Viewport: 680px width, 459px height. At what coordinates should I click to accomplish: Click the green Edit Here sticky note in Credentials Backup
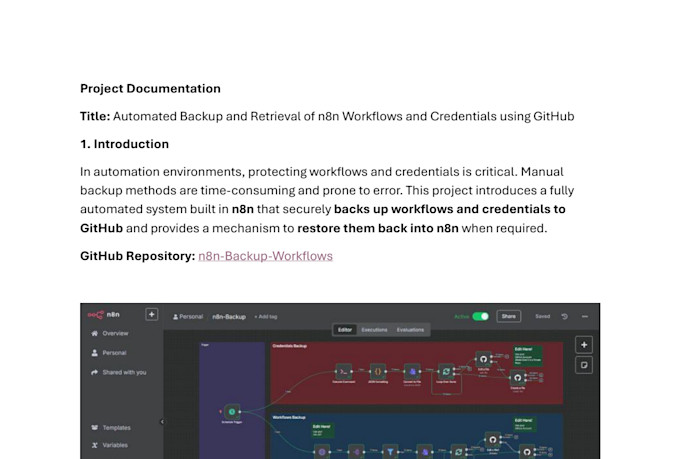pyautogui.click(x=528, y=356)
